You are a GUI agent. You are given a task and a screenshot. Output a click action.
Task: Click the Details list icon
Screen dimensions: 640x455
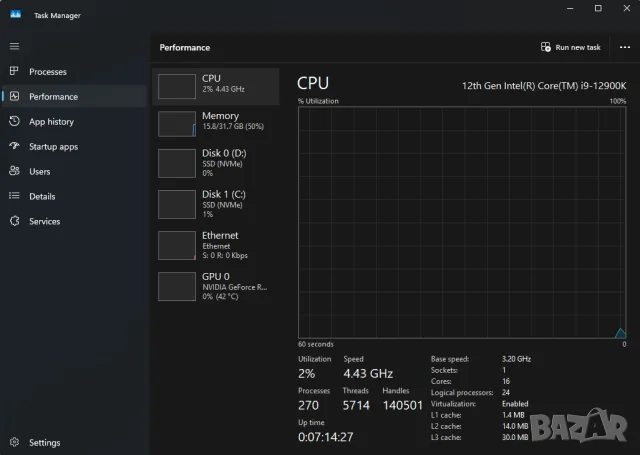click(x=14, y=196)
